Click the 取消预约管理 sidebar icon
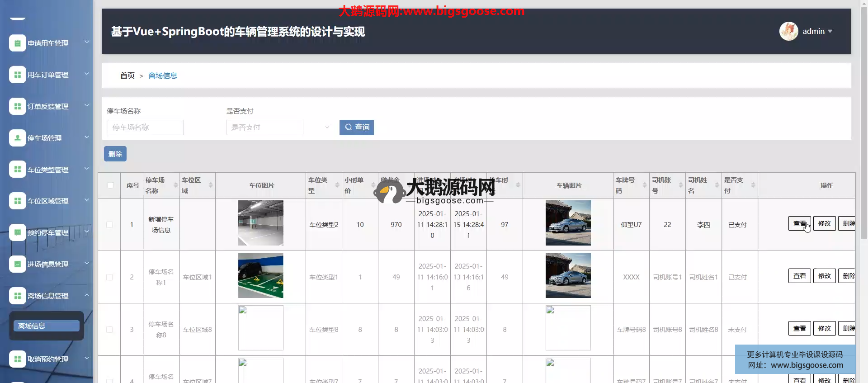The image size is (868, 383). pyautogui.click(x=17, y=359)
